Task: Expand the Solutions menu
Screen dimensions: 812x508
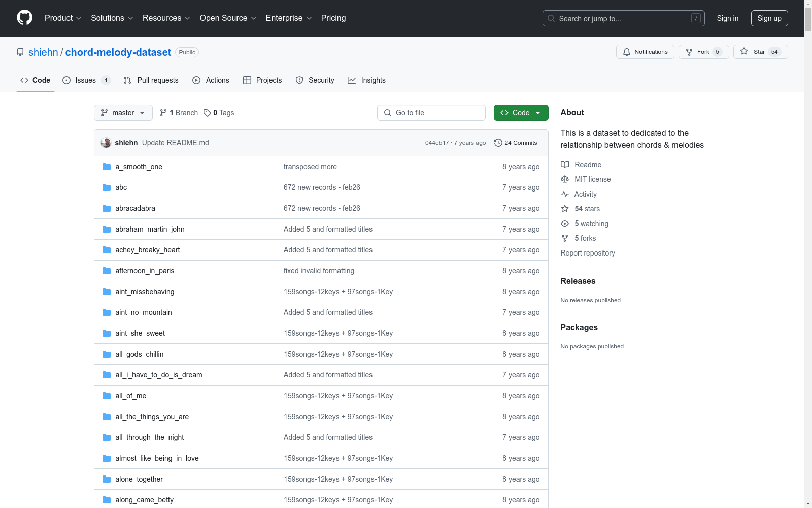Action: pyautogui.click(x=112, y=18)
